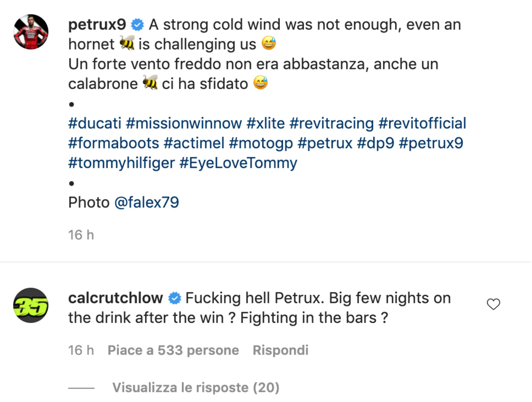Open the #actimel hashtag
532x402 pixels.
tap(194, 143)
